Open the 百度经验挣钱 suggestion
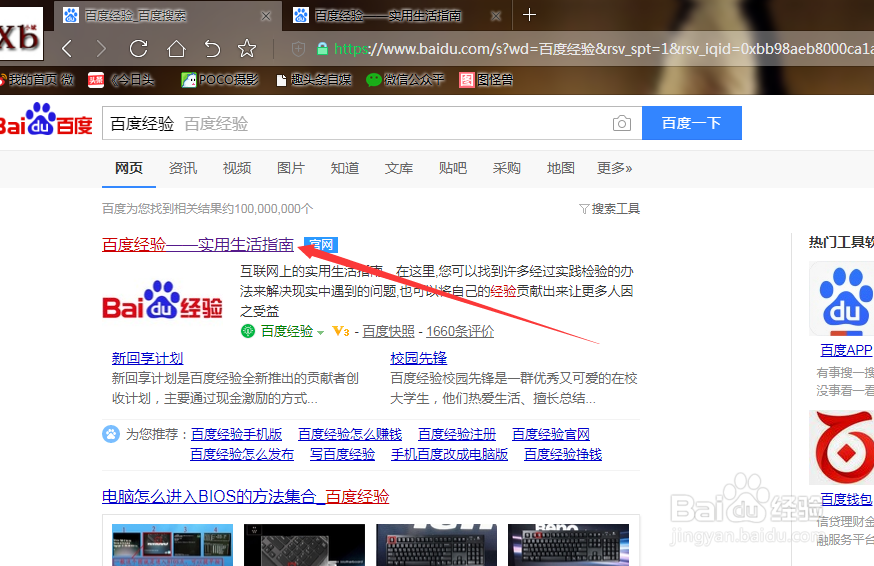This screenshot has width=874, height=566. (x=563, y=454)
